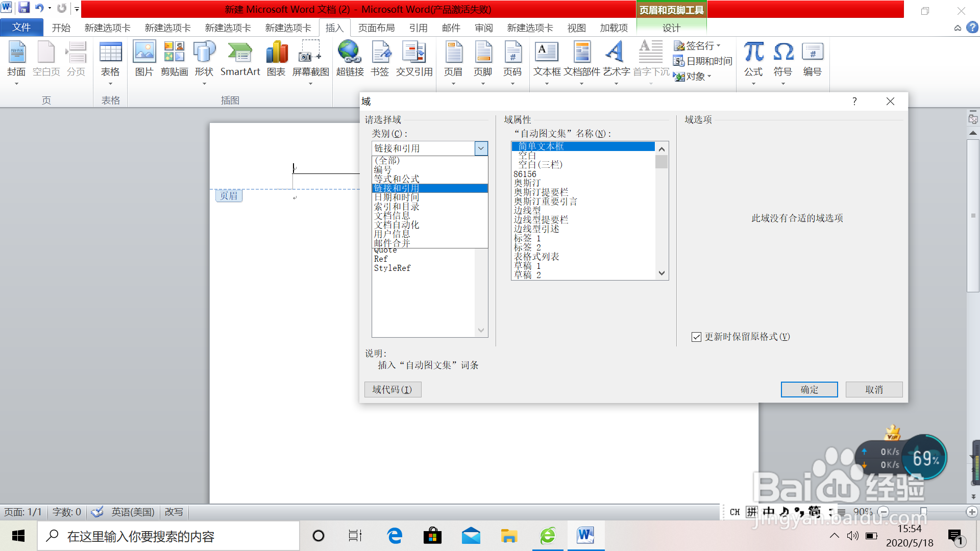This screenshot has width=980, height=551.
Task: Insert a symbol (符号)
Action: [783, 62]
